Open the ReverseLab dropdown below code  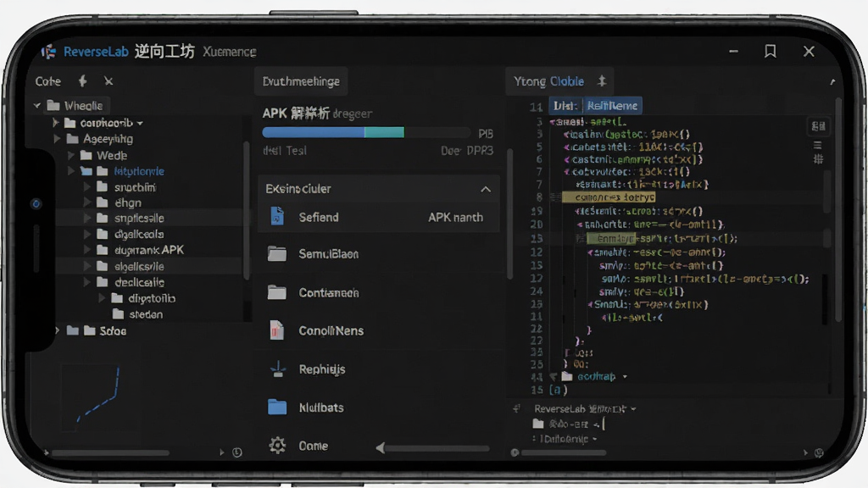[x=585, y=409]
